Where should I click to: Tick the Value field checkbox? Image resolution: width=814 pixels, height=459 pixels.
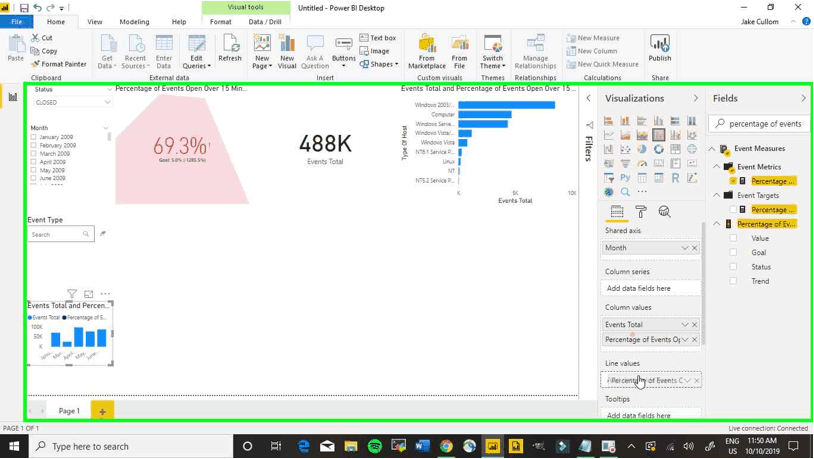pyautogui.click(x=733, y=238)
